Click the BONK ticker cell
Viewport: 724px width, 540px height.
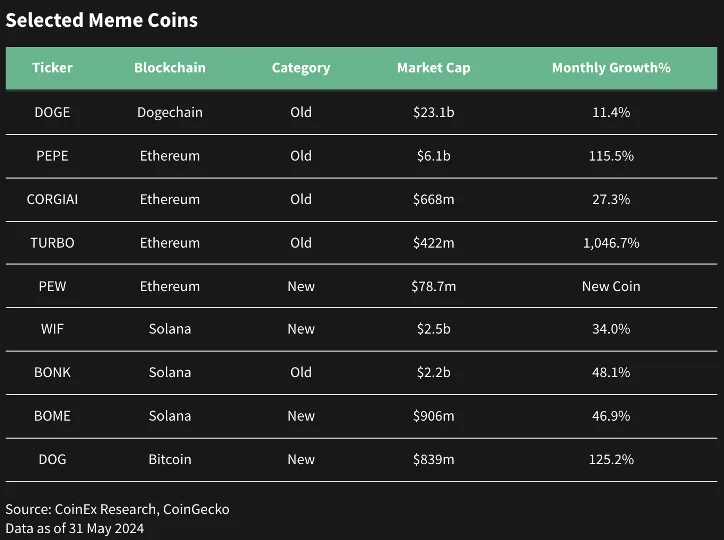tap(52, 372)
